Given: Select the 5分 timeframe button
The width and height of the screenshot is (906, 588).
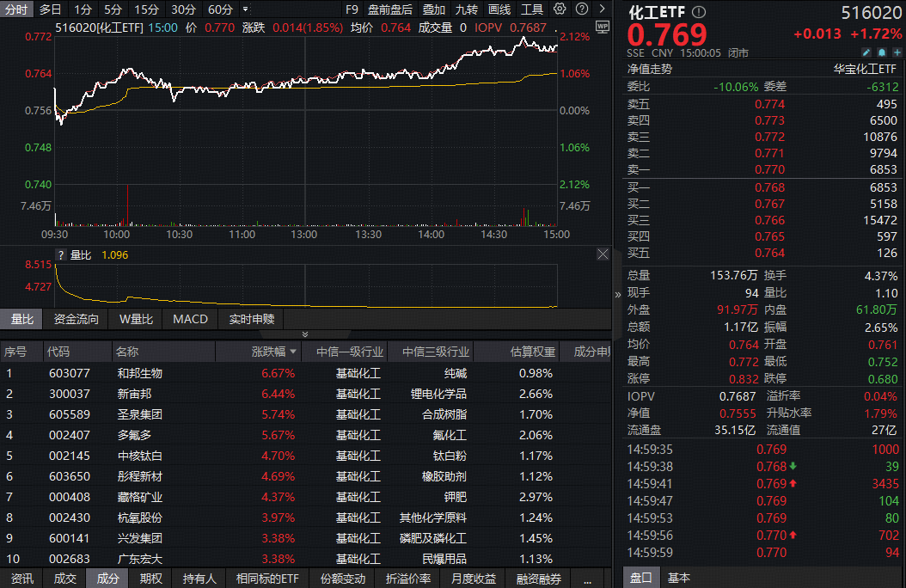Looking at the screenshot, I should [x=113, y=9].
